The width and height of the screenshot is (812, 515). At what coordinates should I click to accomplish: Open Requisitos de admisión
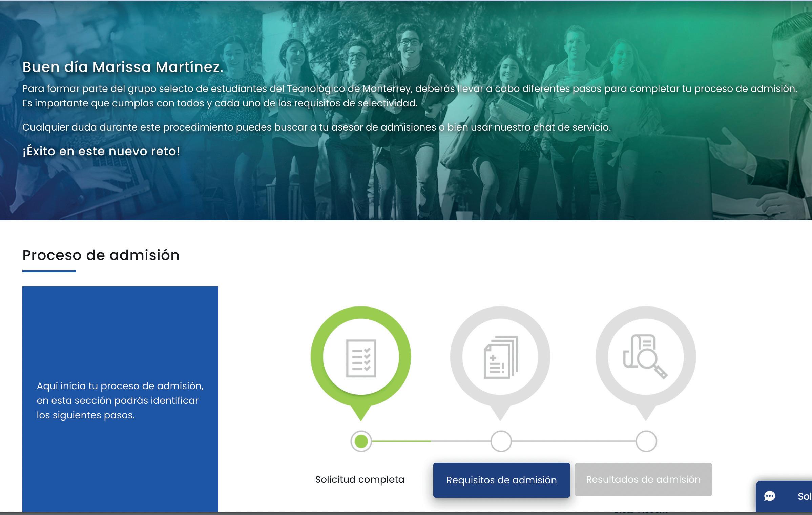point(501,480)
